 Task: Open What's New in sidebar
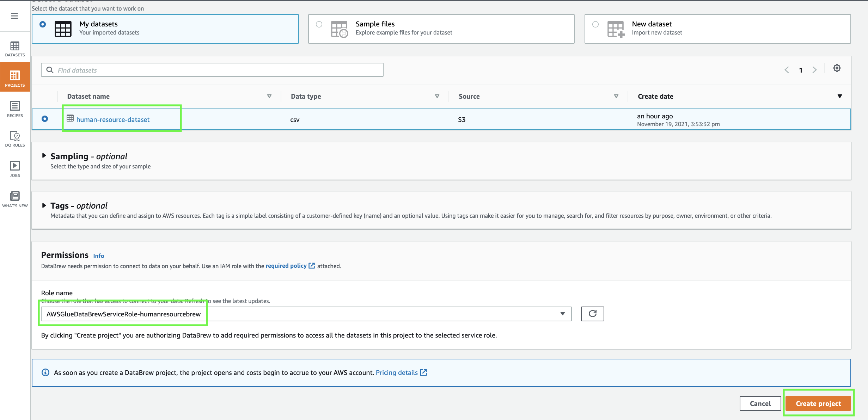15,199
